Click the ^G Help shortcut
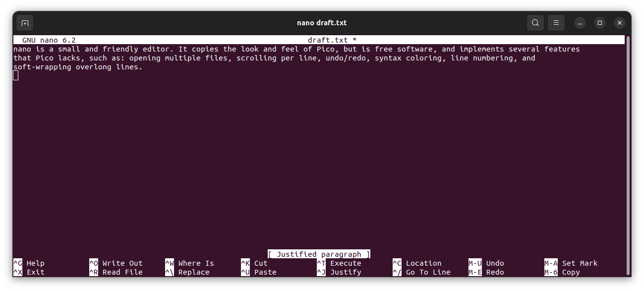Image resolution: width=644 pixels, height=291 pixels. 29,263
